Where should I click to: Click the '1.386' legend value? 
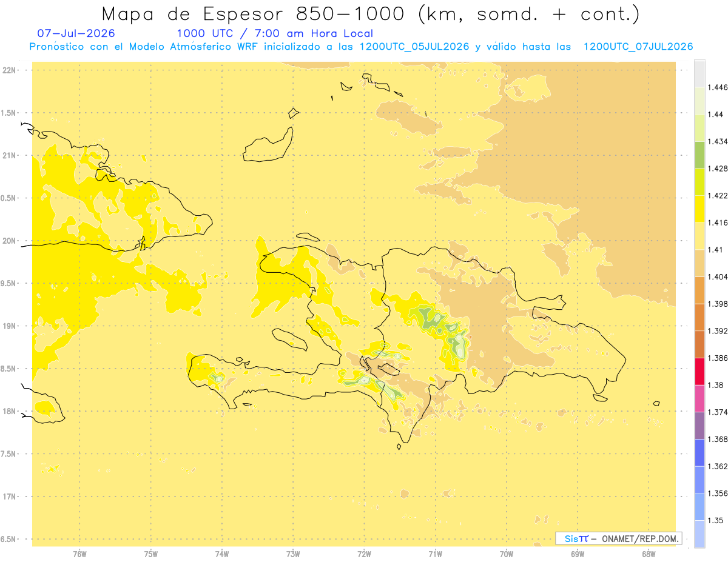coord(718,358)
